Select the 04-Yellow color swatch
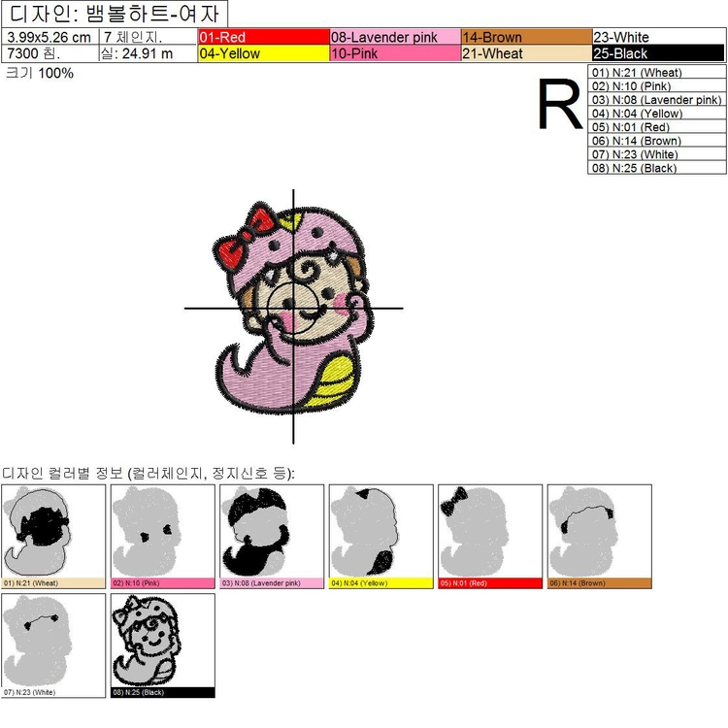 [264, 53]
